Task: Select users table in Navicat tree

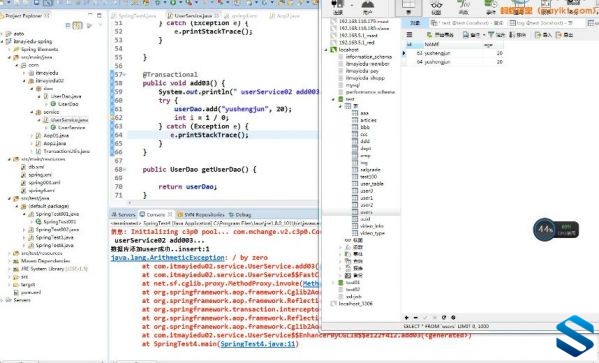Action: (x=366, y=212)
